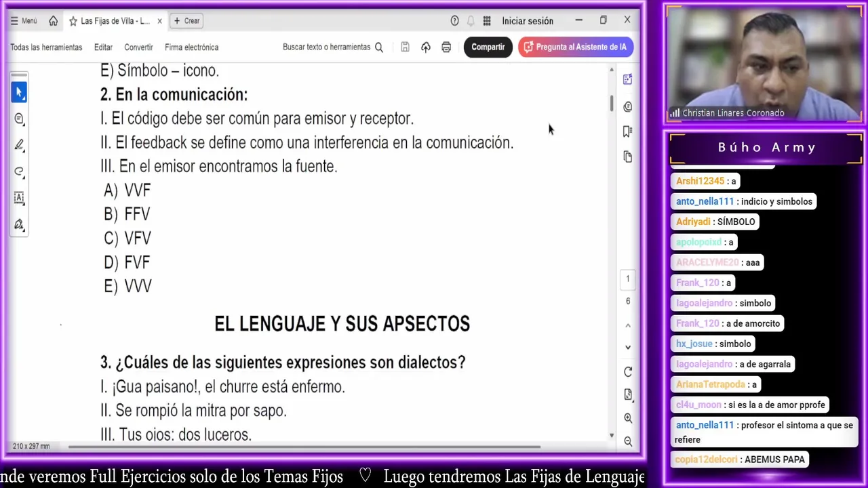Open the help question-mark icon
The image size is (868, 488).
pos(455,21)
